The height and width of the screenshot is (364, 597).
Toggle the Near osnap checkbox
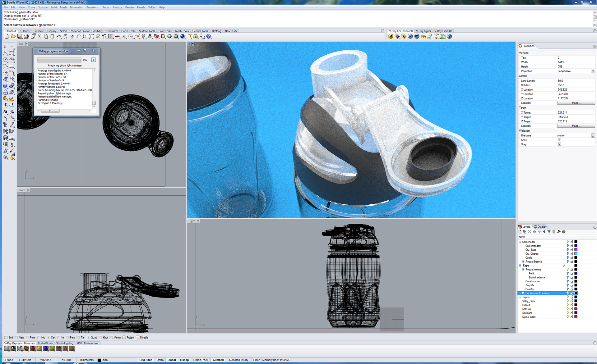coord(16,338)
